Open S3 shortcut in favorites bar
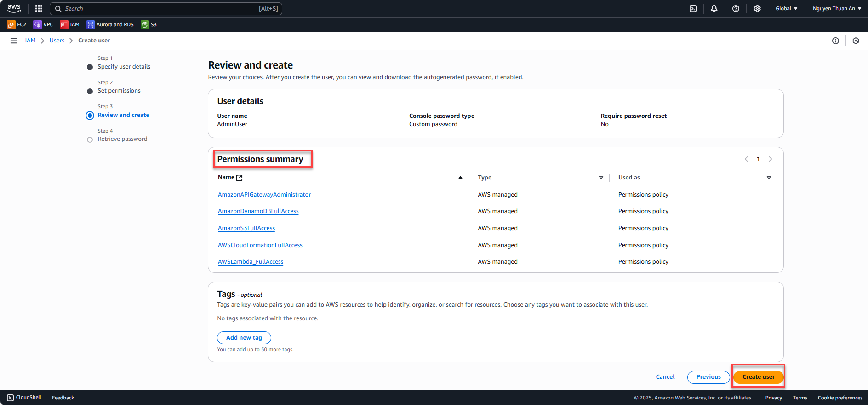Viewport: 868px width, 405px height. pyautogui.click(x=149, y=24)
